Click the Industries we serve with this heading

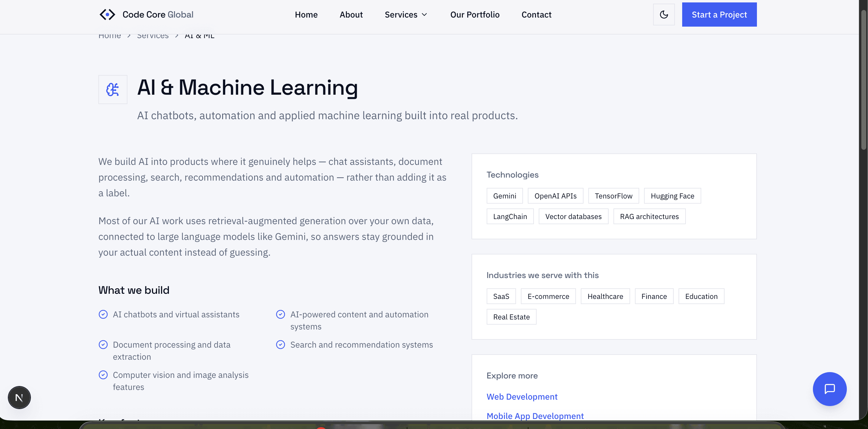point(542,275)
